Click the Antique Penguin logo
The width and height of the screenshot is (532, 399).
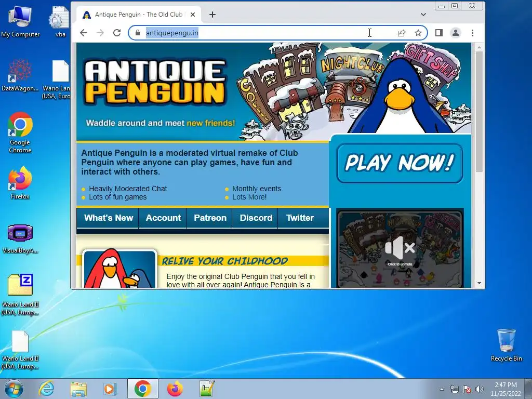pos(155,83)
